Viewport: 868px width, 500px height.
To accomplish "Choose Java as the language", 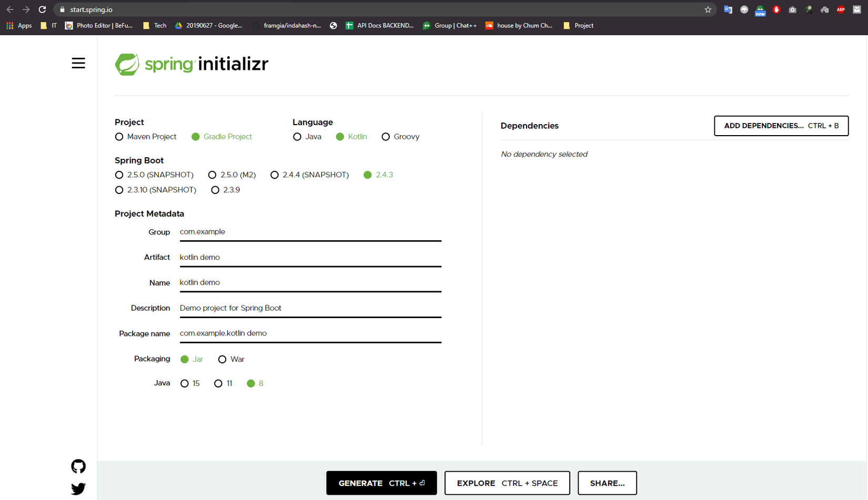I will point(297,137).
